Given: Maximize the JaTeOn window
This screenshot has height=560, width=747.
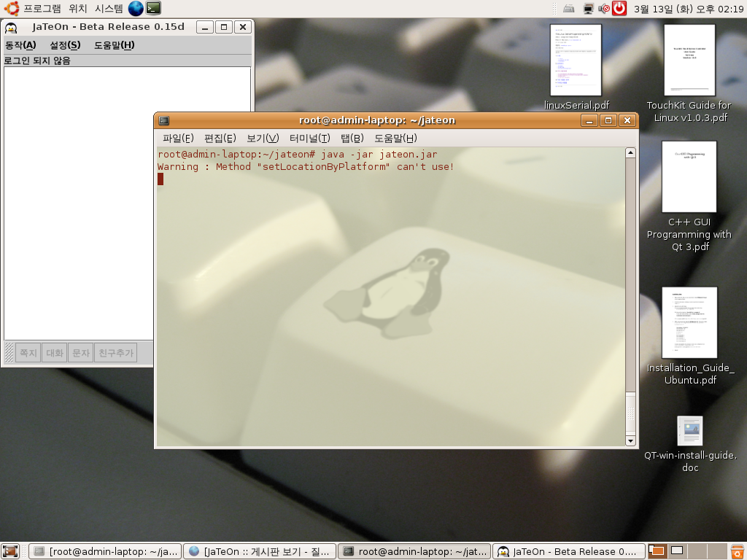Looking at the screenshot, I should point(224,27).
